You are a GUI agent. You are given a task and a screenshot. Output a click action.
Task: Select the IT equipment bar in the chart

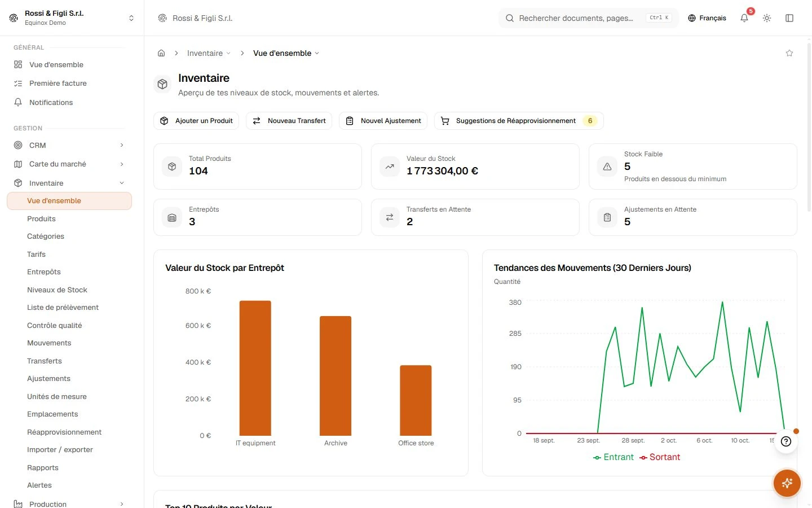pos(255,368)
